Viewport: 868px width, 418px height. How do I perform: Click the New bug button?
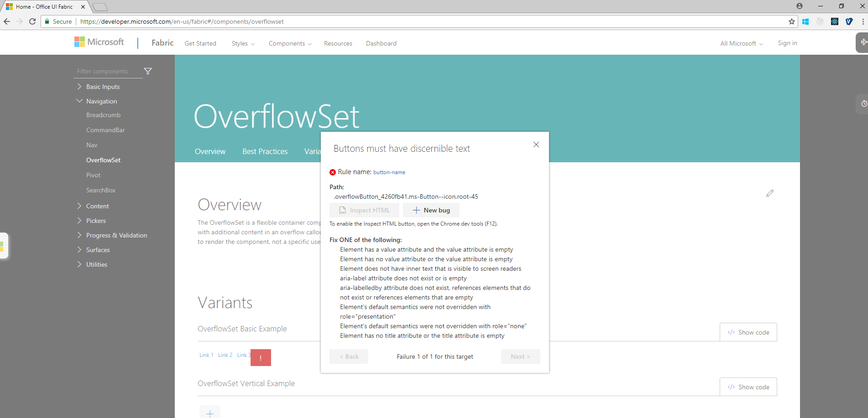coord(431,210)
